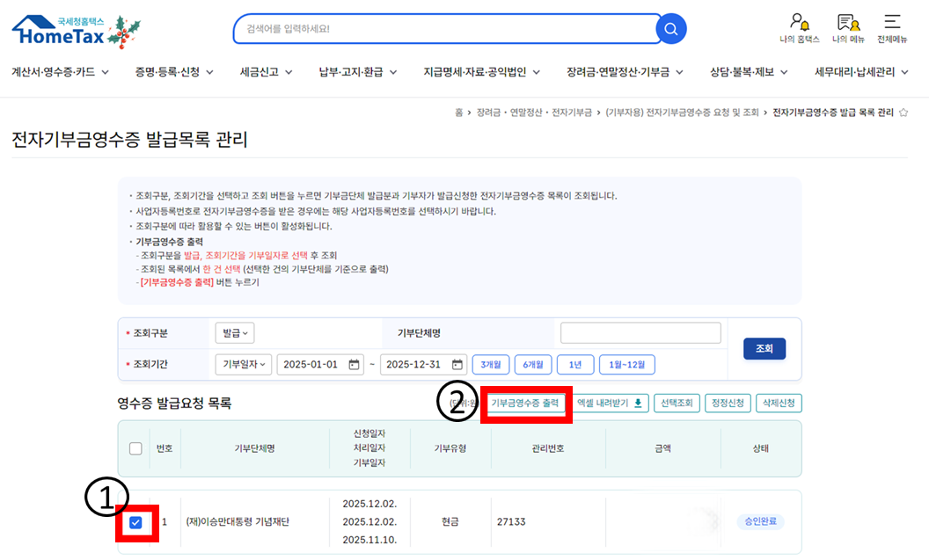
Task: Open 납부·고지·환급 menu
Action: click(x=357, y=72)
